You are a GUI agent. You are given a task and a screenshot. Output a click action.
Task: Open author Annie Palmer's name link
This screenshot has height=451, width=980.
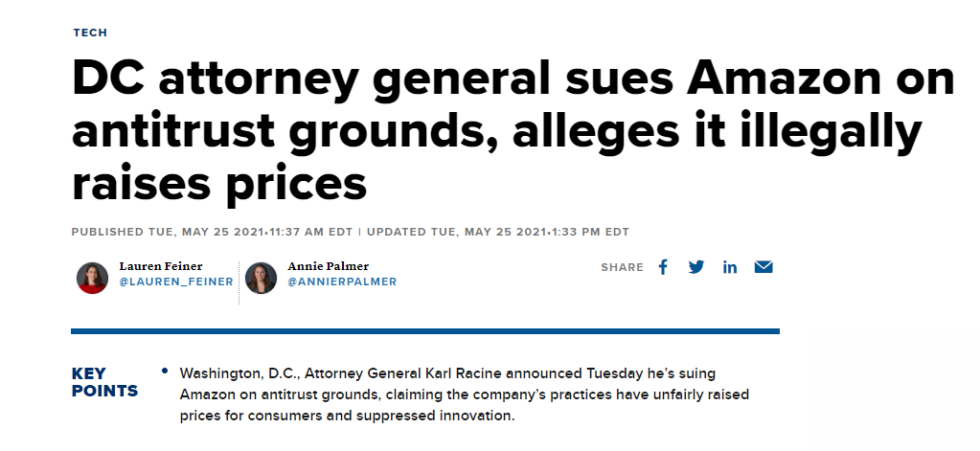[329, 266]
